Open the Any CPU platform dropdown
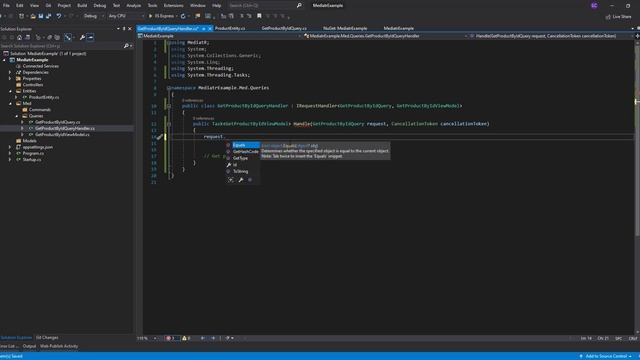 click(126, 16)
